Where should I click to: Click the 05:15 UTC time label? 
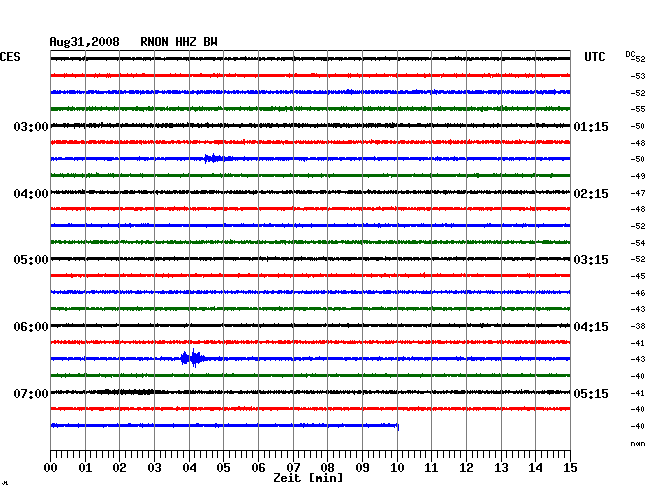point(591,393)
